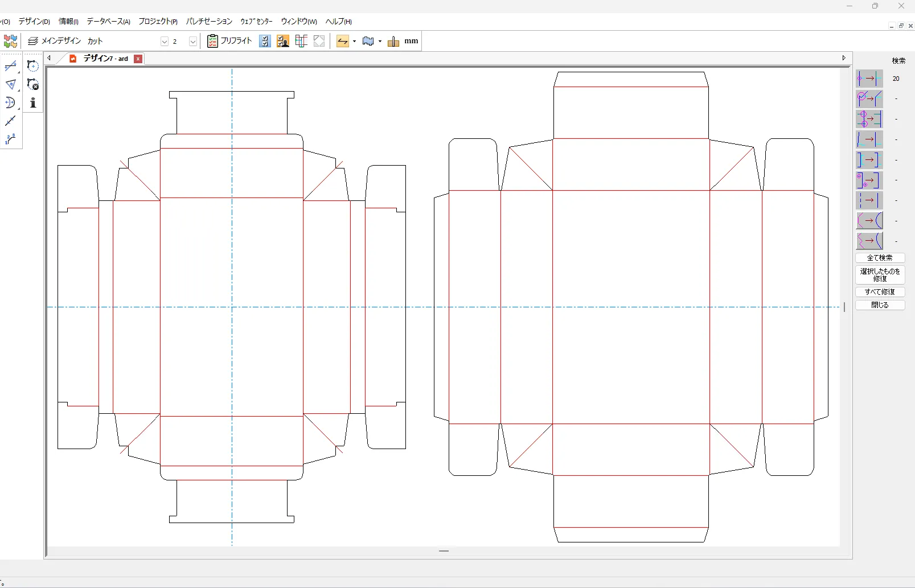Screen dimensions: 915x588
Task: Expand the yellow arrow direction dropdown
Action: (x=354, y=42)
